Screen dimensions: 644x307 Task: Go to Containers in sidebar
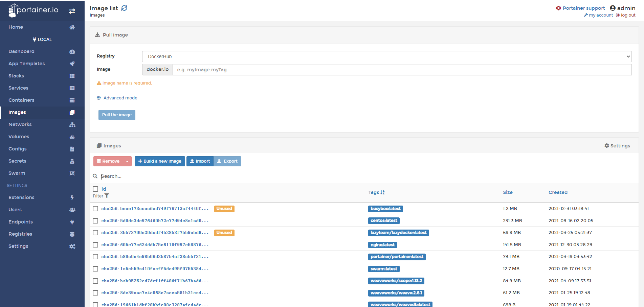point(21,100)
